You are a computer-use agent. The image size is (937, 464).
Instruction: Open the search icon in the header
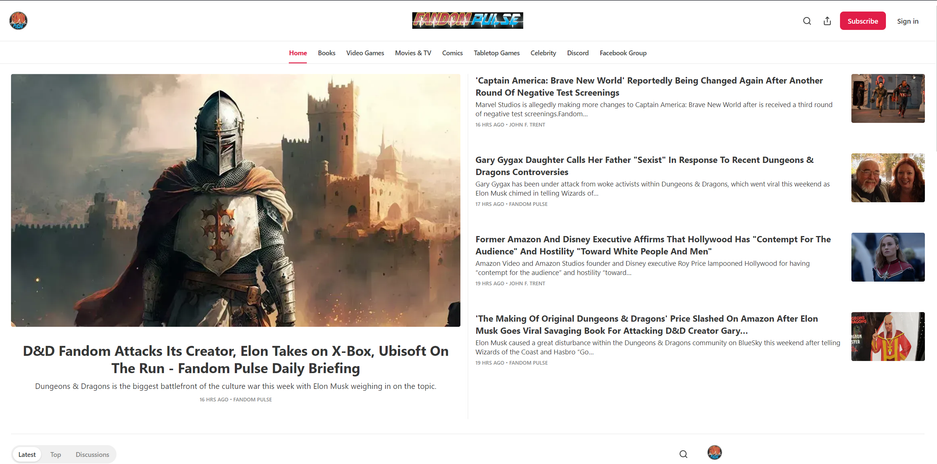point(807,21)
